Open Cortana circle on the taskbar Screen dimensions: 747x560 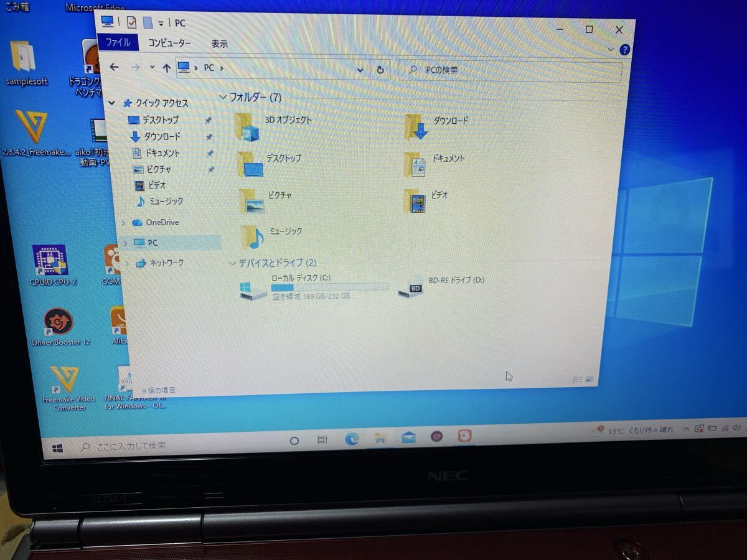[x=294, y=441]
